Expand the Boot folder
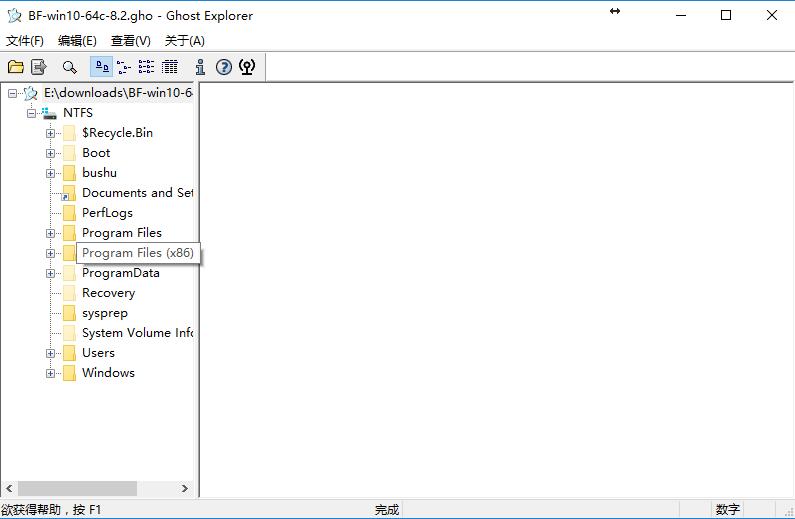 tap(50, 153)
